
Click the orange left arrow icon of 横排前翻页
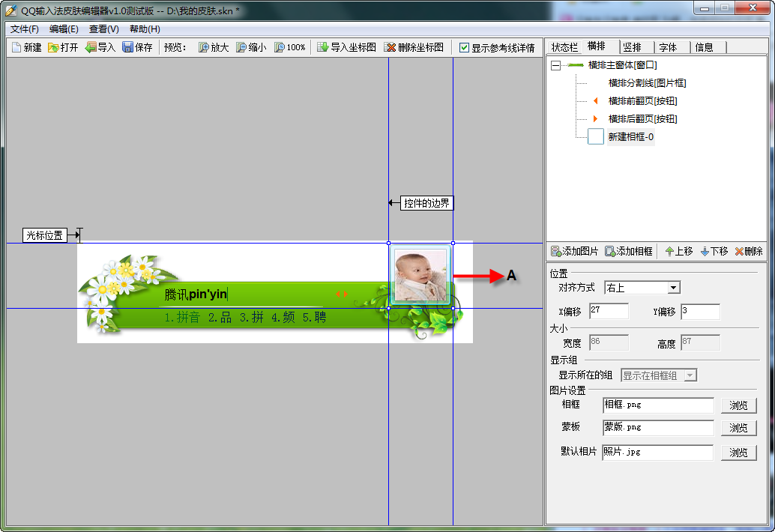click(596, 100)
